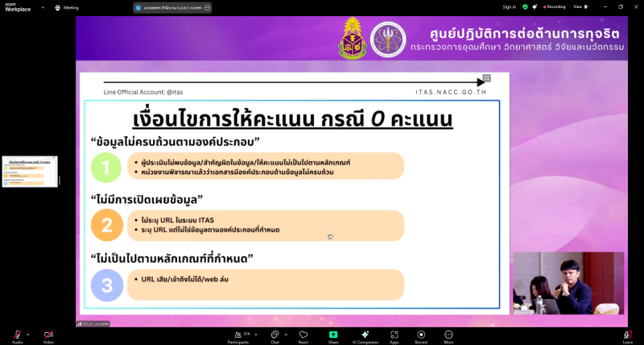The height and width of the screenshot is (345, 644).
Task: Select the Meeting tab in the title bar
Action: 68,6
